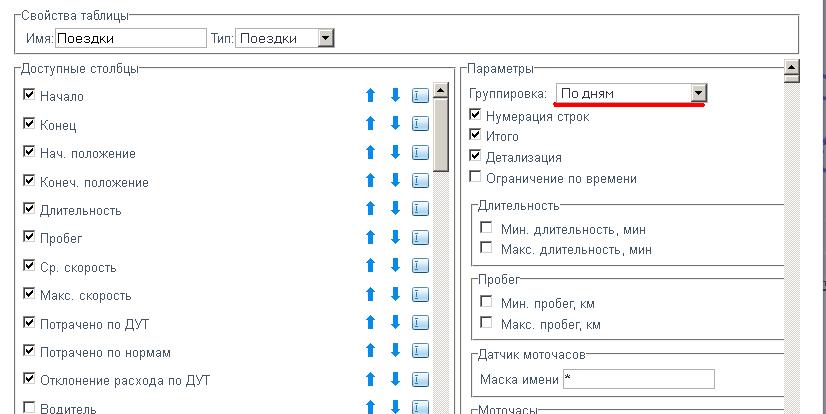Enable Макс. пробег, км checkbox
The height and width of the screenshot is (414, 826).
[x=486, y=322]
